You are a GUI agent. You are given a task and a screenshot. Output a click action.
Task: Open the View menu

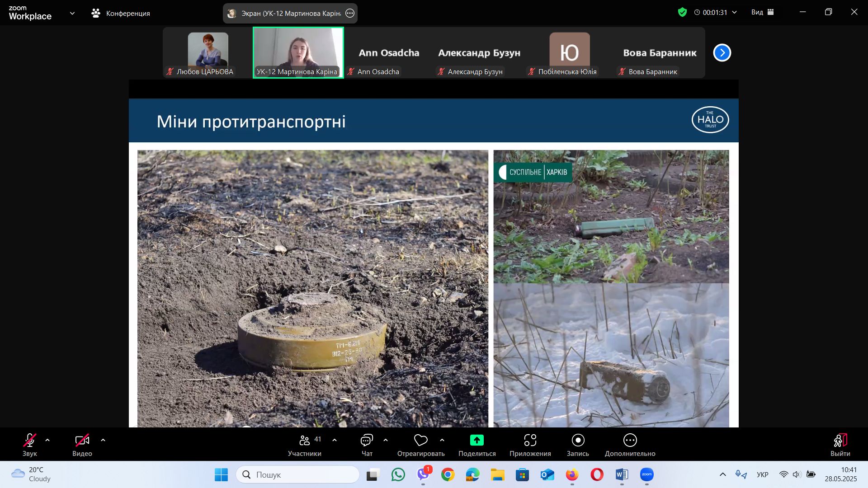(x=762, y=12)
